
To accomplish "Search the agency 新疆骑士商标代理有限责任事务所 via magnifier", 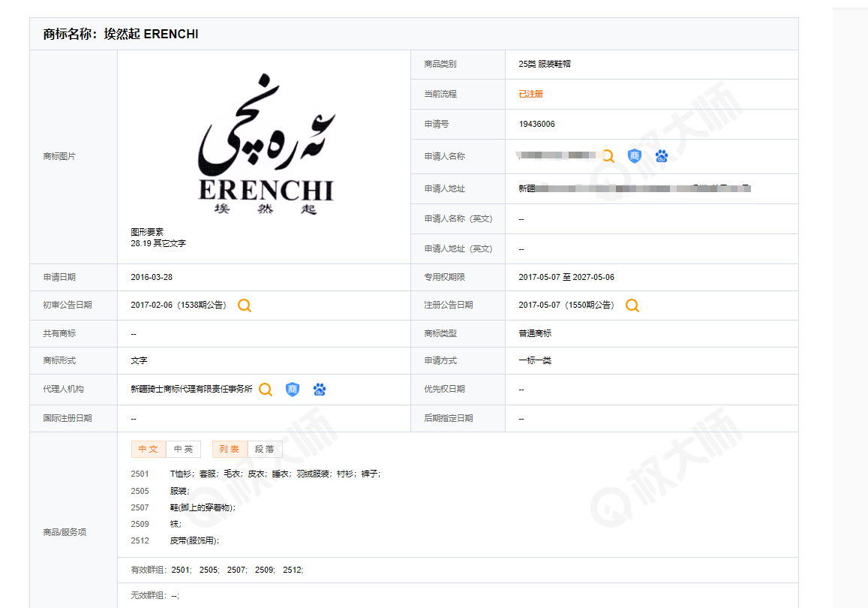I will [266, 390].
